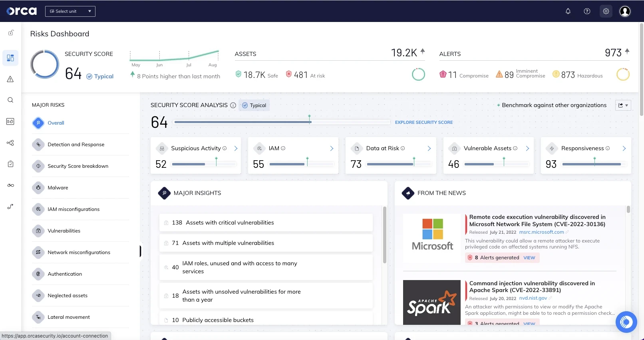Click the chat support bubble icon
Viewport: 644px width, 340px height.
pyautogui.click(x=626, y=322)
